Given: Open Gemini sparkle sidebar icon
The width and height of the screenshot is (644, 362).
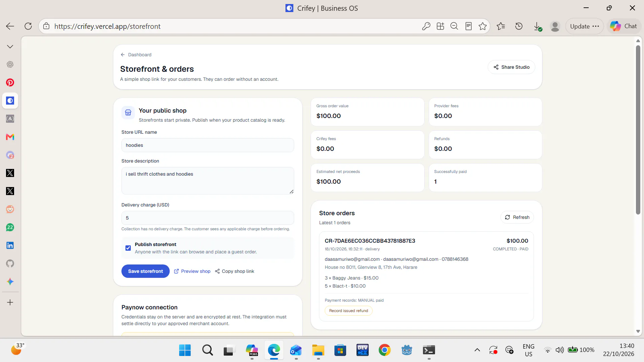Looking at the screenshot, I should click(x=10, y=282).
